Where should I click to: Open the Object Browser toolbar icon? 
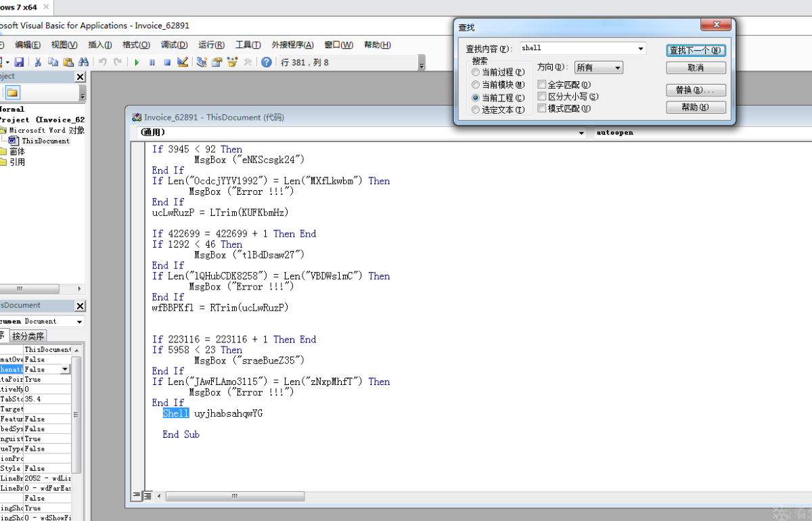232,62
